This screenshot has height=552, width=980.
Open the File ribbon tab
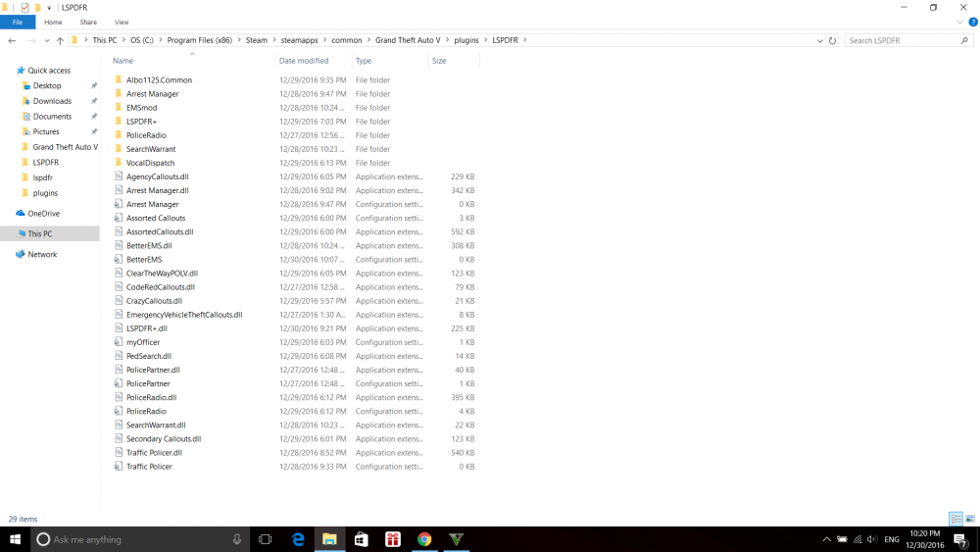[x=18, y=22]
